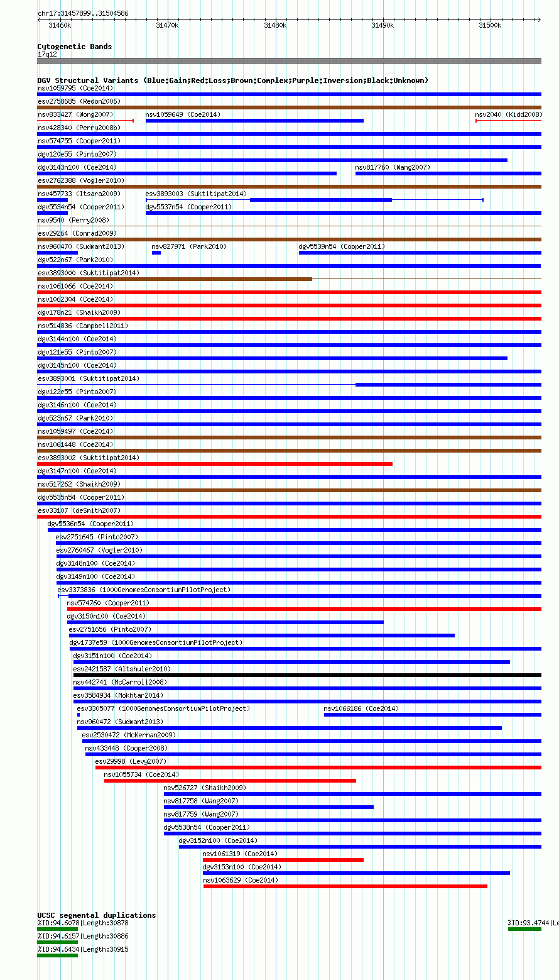This screenshot has height=980, width=559.
Task: Select nsv1061448 (Coe2014) label
Action: click(75, 444)
